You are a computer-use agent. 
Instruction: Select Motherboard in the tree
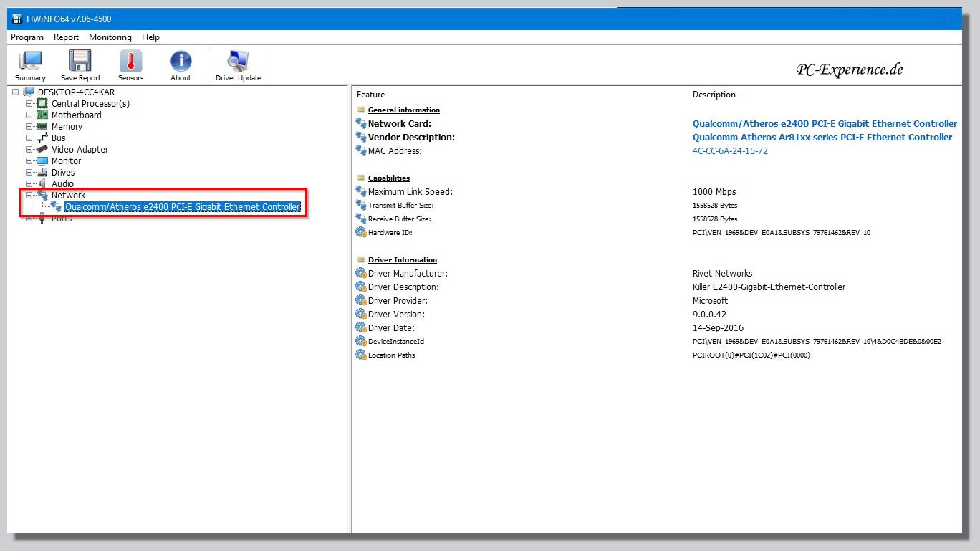[x=76, y=115]
